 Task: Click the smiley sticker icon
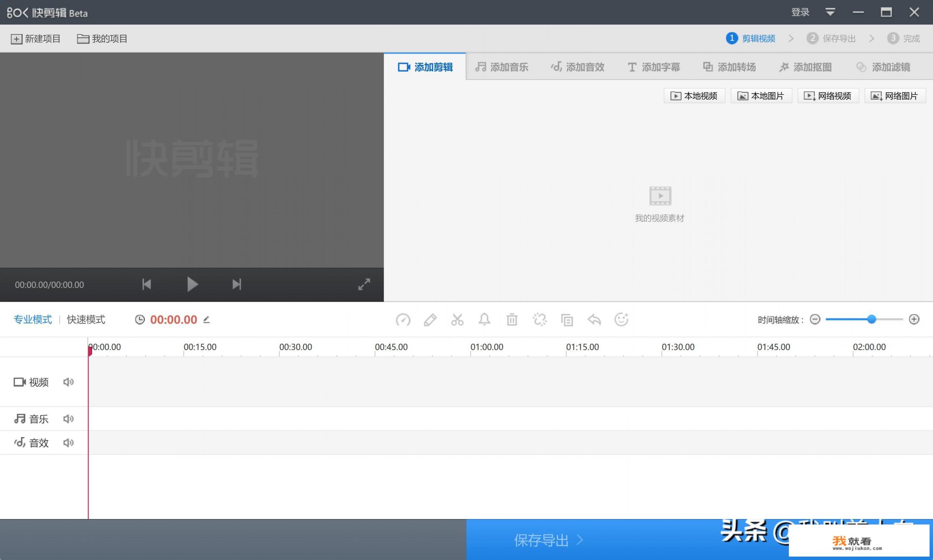tap(621, 319)
